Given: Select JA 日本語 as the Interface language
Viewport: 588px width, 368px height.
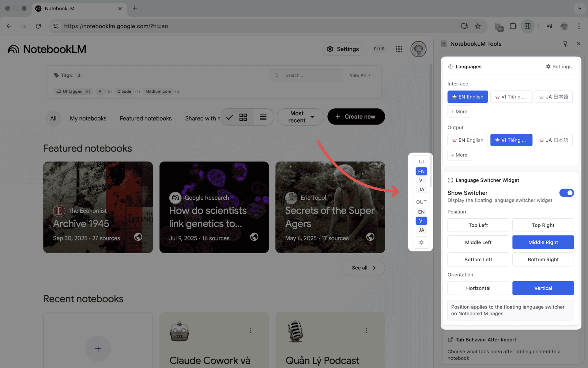Looking at the screenshot, I should [554, 97].
